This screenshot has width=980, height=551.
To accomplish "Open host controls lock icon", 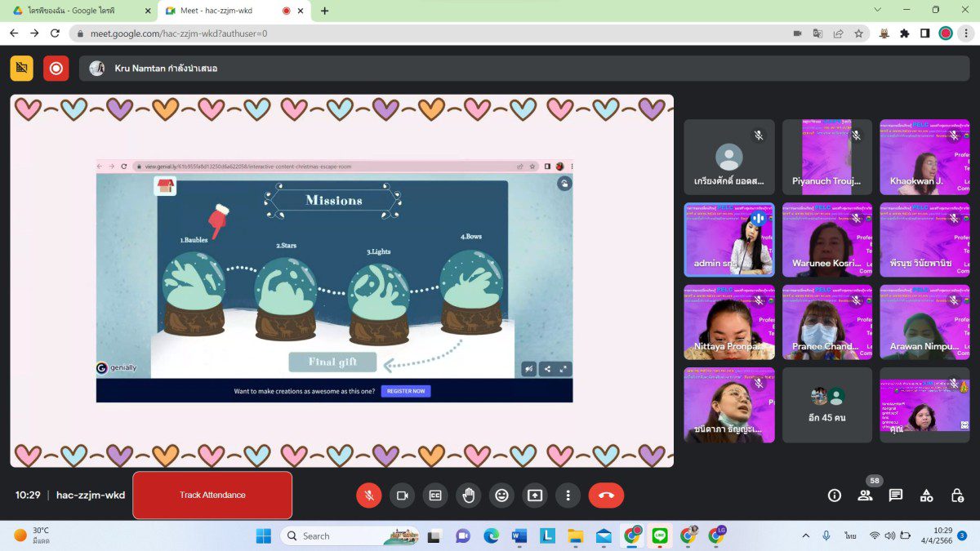I will pos(957,495).
